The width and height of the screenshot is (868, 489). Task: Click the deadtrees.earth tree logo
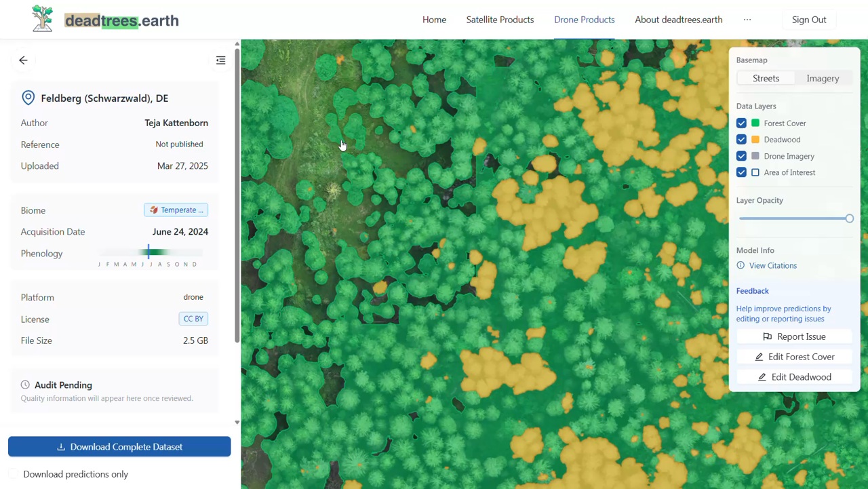(42, 19)
